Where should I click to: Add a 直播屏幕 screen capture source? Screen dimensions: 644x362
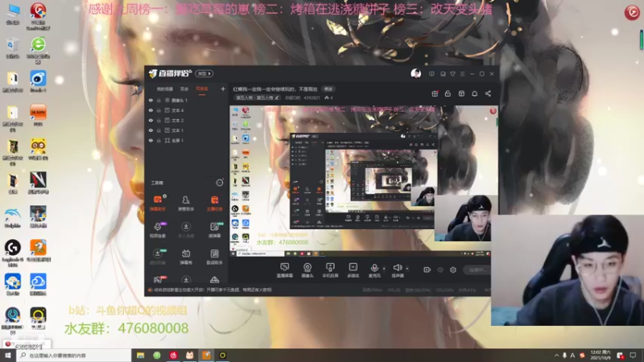(x=284, y=270)
